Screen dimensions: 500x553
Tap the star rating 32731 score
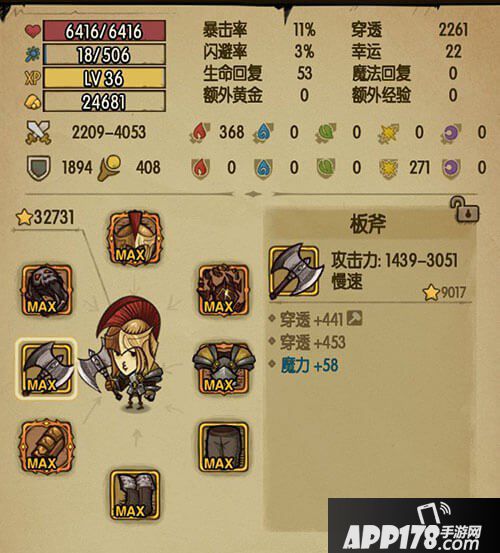45,217
